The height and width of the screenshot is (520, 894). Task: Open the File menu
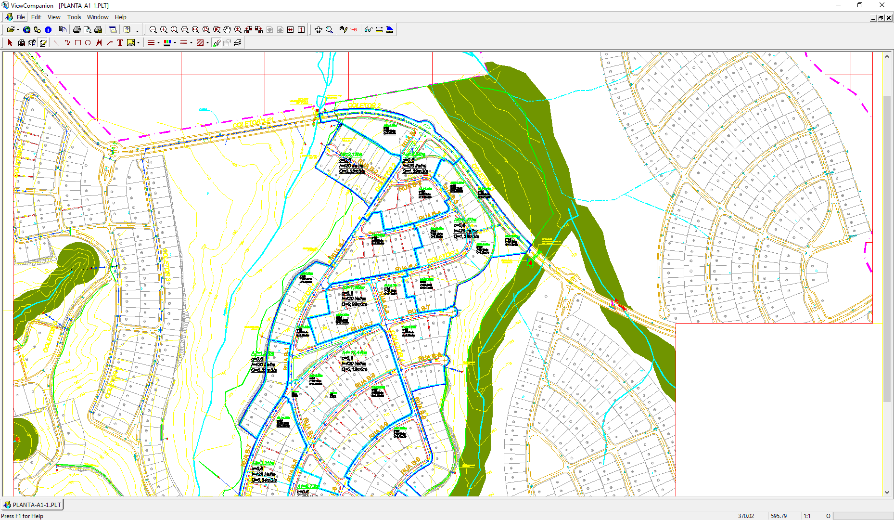tap(21, 17)
